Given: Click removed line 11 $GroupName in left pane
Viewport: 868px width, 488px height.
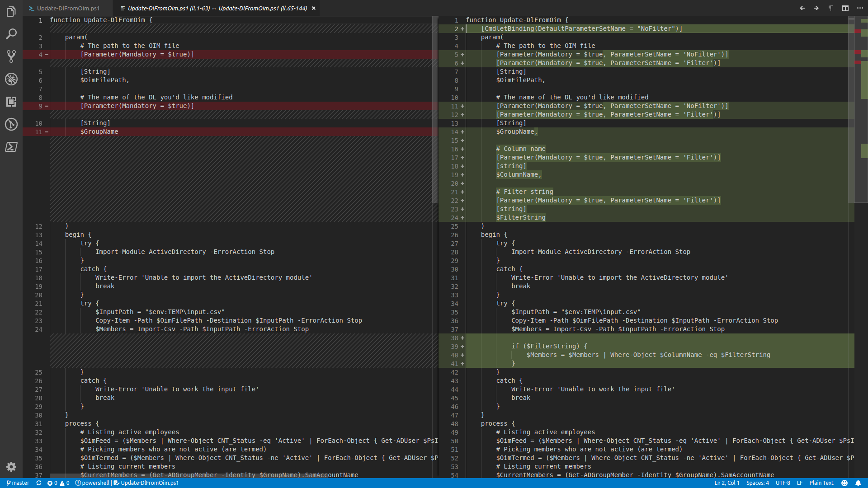Looking at the screenshot, I should (99, 131).
